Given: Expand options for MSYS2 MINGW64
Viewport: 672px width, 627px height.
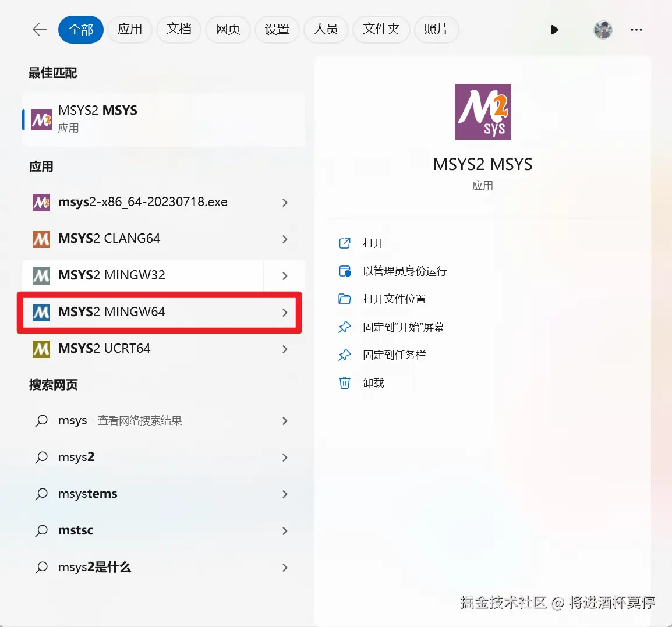Looking at the screenshot, I should pos(285,313).
